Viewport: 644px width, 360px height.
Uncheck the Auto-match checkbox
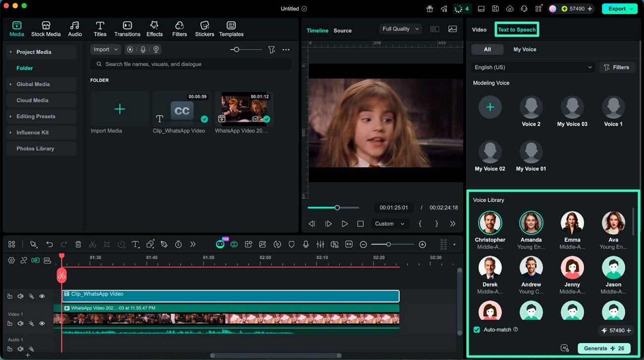click(477, 330)
